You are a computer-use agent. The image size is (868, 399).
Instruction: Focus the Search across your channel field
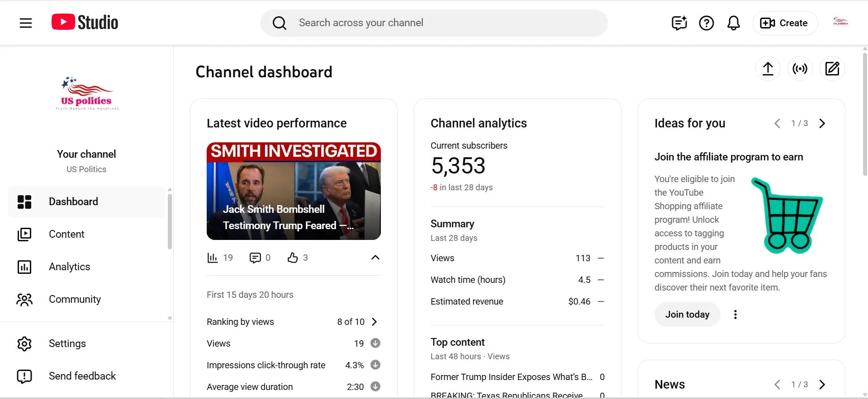tap(434, 23)
